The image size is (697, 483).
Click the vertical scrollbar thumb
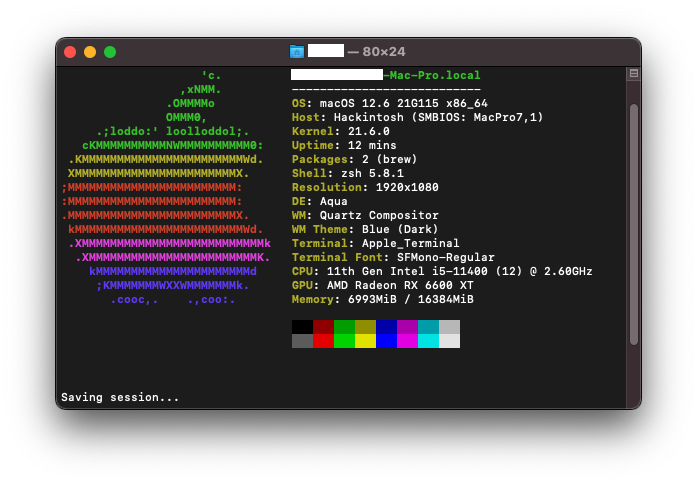(634, 224)
